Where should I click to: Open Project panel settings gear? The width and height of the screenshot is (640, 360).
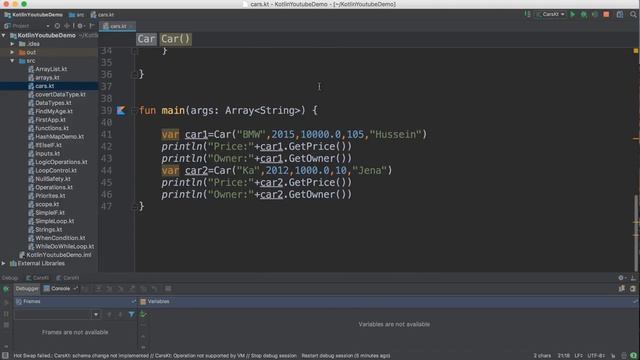tap(80, 26)
